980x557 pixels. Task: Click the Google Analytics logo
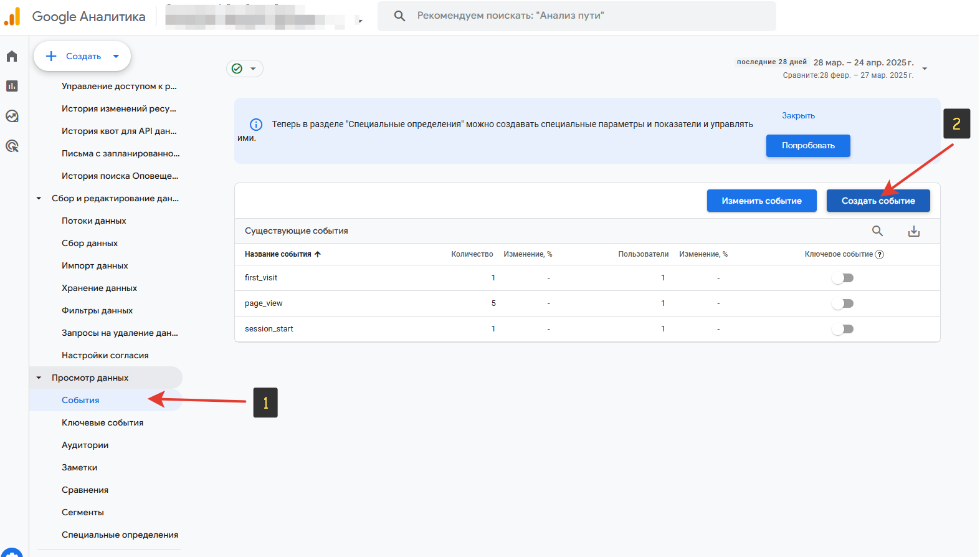[12, 17]
